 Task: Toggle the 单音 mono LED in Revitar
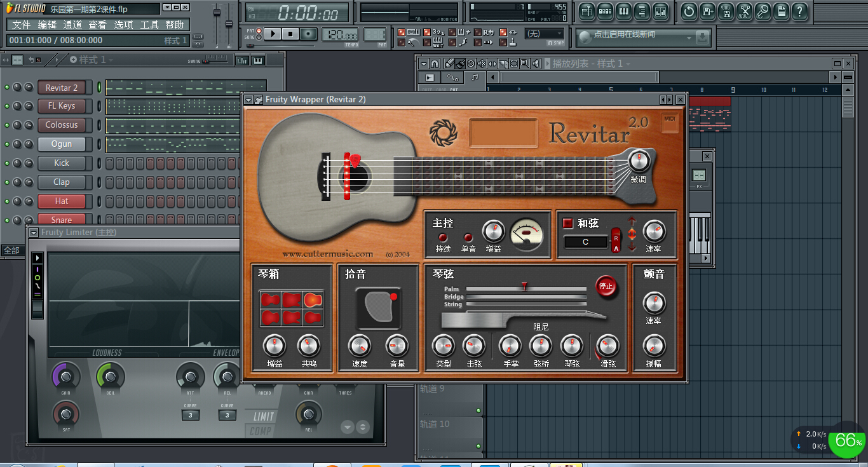[x=468, y=238]
